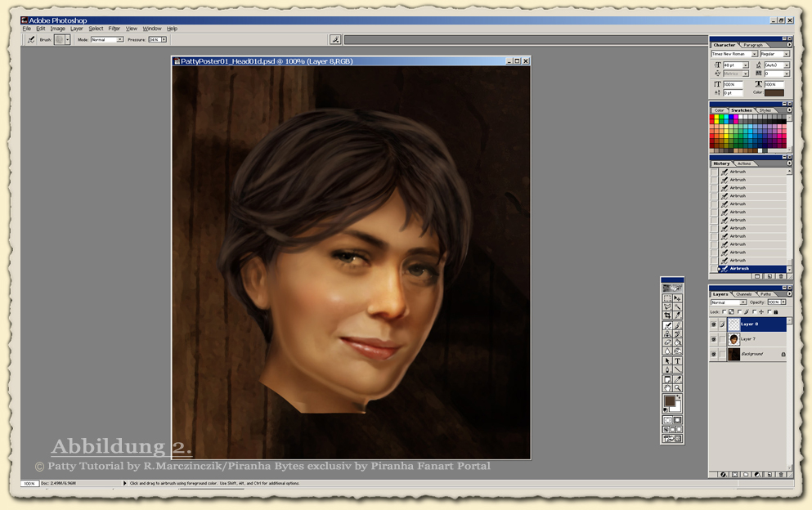Open the leading (Auto) dropdown

787,65
